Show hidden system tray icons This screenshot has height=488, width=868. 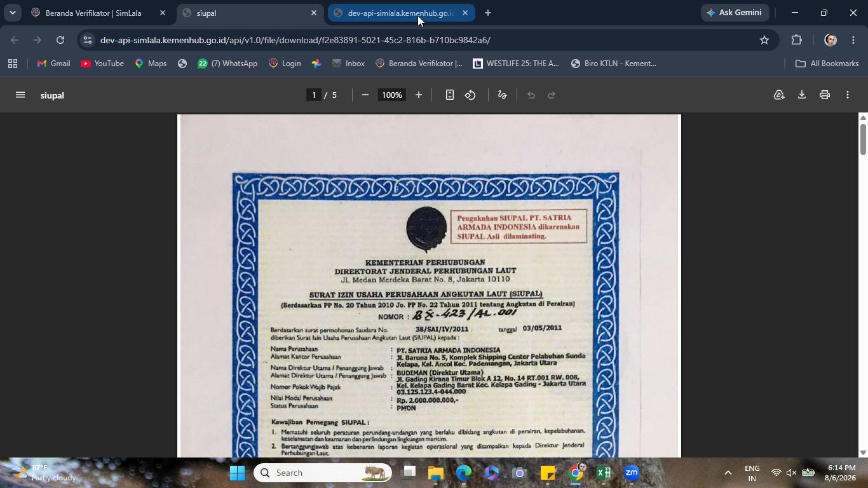pos(728,473)
